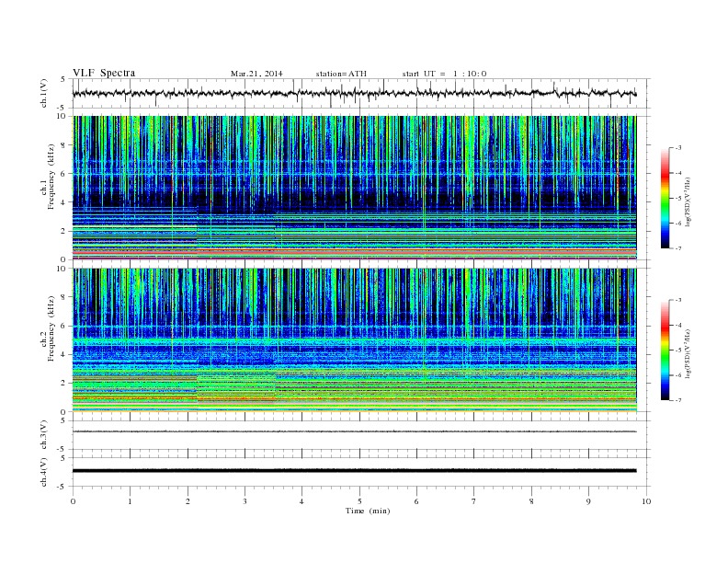This screenshot has height=563, width=728.
Task: Click the thick black ch.4 voltage trace
Action: [x=355, y=471]
